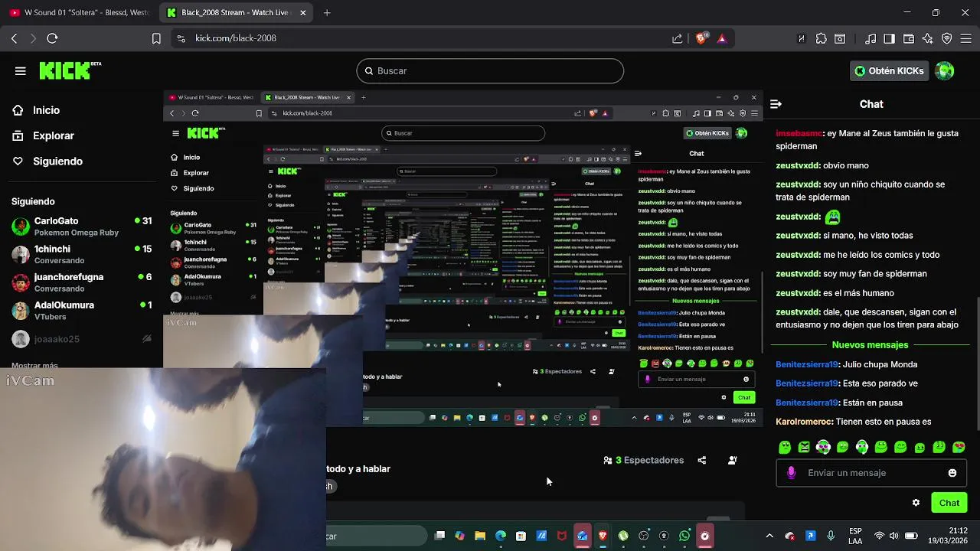Open the Brave main menu
The image size is (980, 551).
966,38
